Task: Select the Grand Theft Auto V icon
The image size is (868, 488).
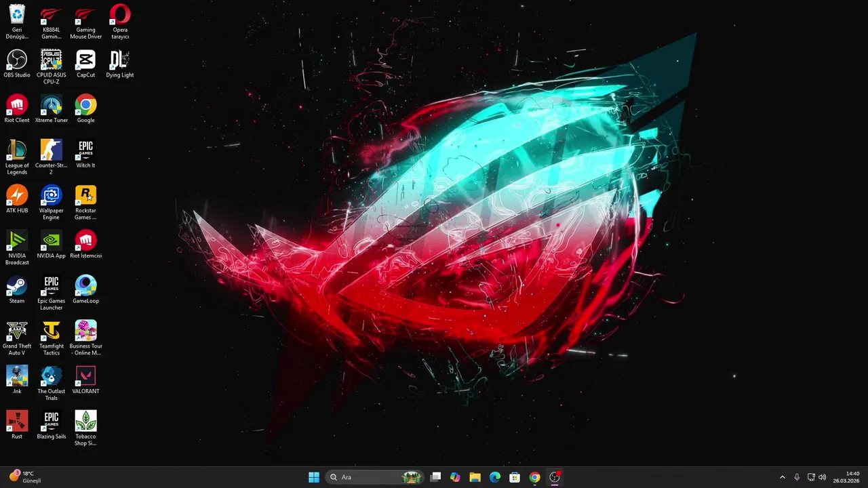Action: pos(17,338)
